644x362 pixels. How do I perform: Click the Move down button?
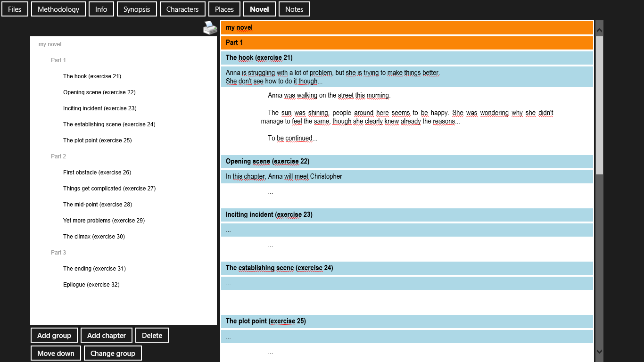click(x=56, y=354)
